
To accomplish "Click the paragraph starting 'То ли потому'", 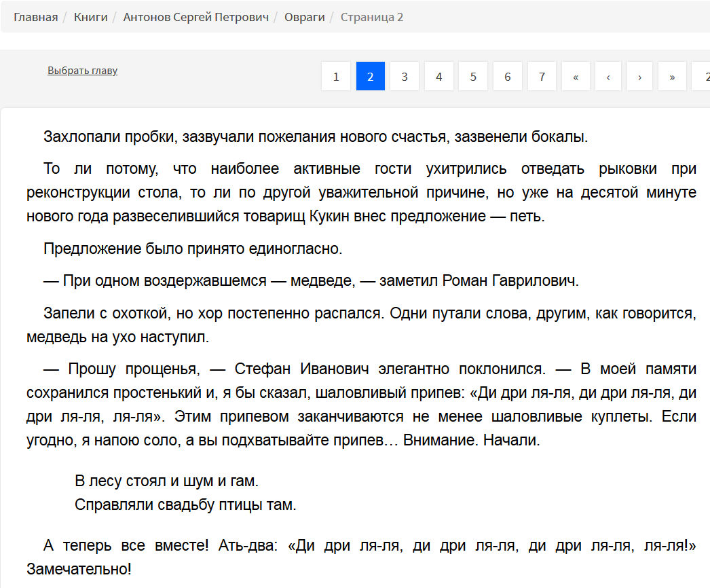I will (x=361, y=192).
